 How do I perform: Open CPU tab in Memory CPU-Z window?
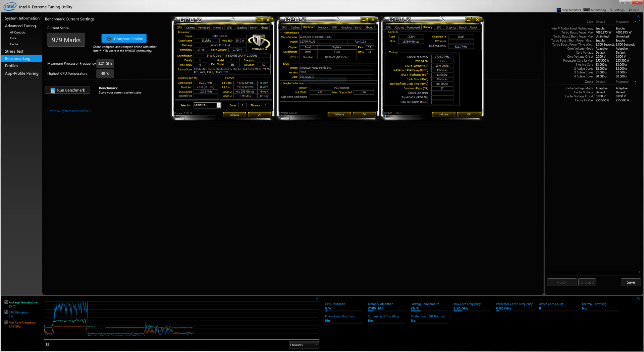(388, 27)
